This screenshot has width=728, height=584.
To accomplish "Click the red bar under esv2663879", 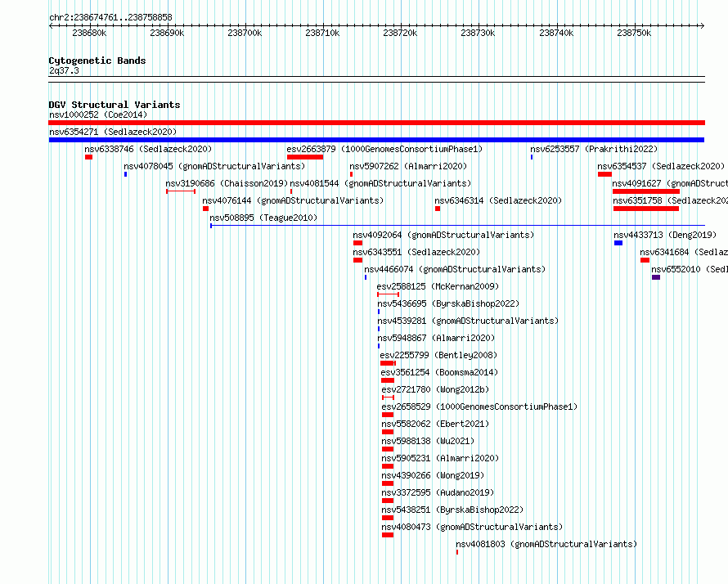I will coord(305,157).
